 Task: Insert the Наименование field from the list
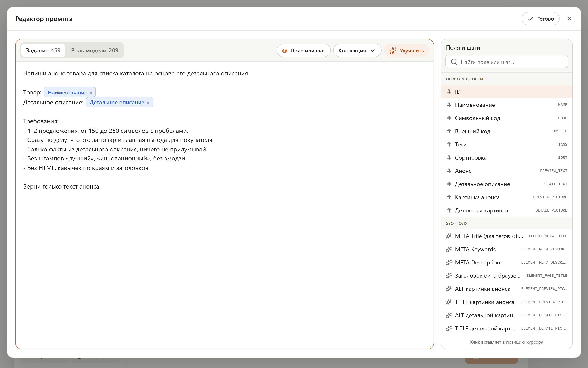click(506, 105)
